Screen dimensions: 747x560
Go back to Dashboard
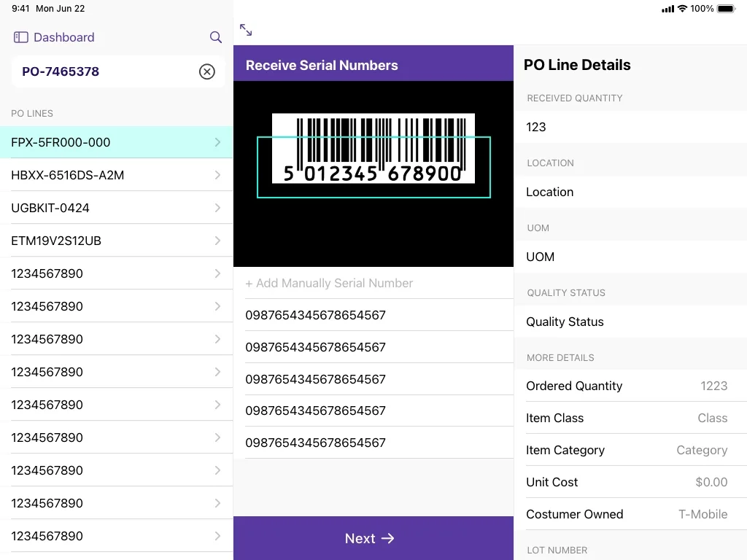(x=64, y=37)
